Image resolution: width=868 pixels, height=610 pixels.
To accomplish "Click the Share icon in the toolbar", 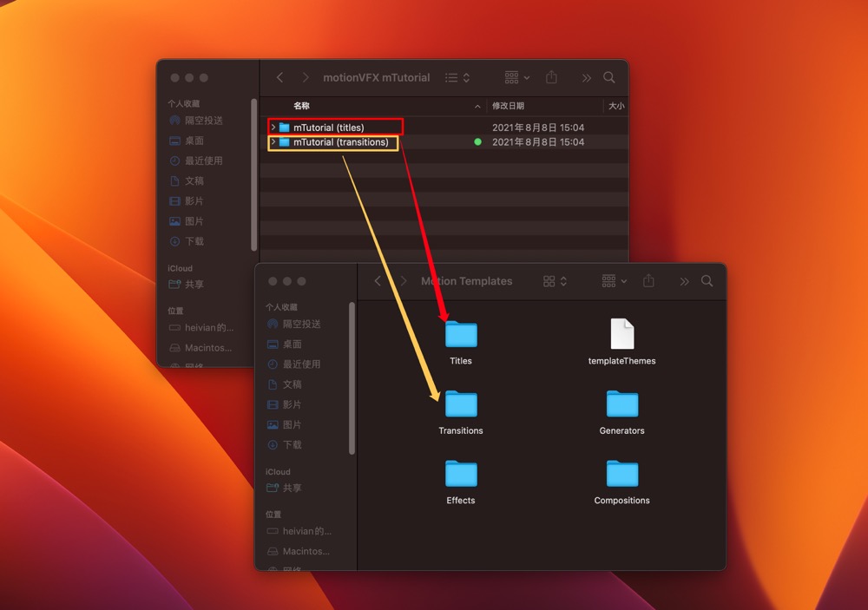I will [x=551, y=77].
